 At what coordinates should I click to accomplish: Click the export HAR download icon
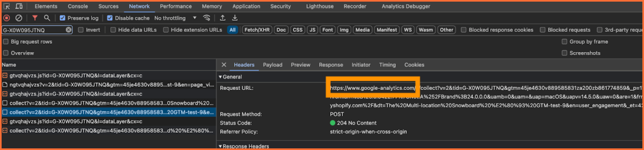click(x=234, y=18)
